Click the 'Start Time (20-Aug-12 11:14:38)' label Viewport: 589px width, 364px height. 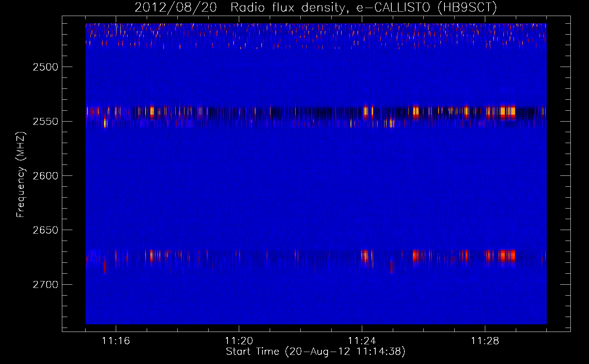click(316, 352)
